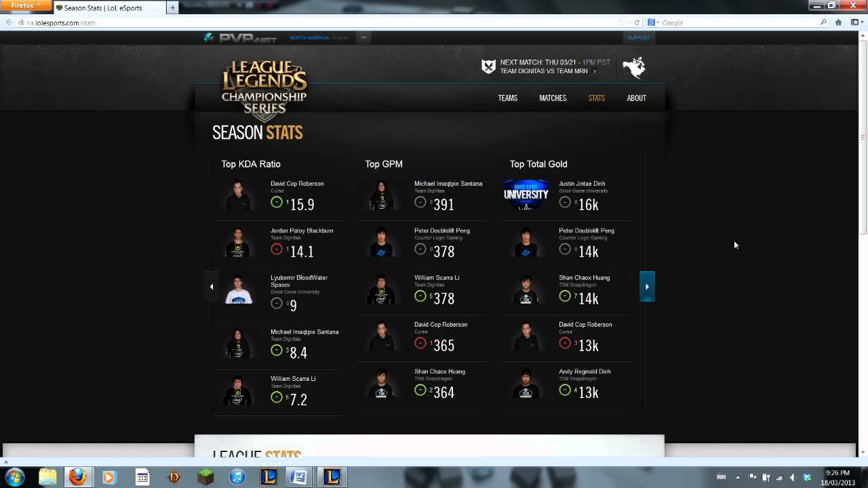This screenshot has height=488, width=868.
Task: Open the search engine selector dropdown
Action: click(653, 22)
